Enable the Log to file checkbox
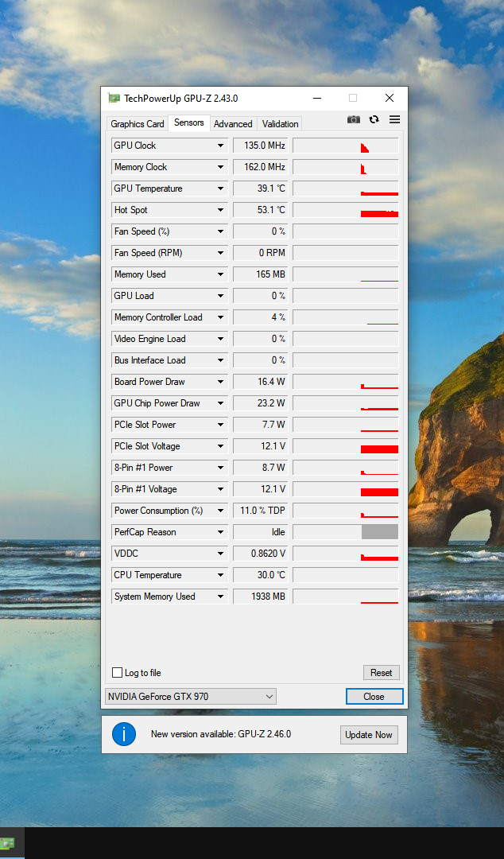Image resolution: width=504 pixels, height=859 pixels. click(x=117, y=673)
